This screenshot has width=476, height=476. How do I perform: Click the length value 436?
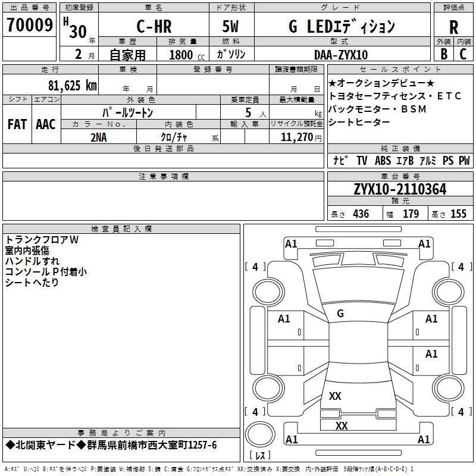pos(361,214)
